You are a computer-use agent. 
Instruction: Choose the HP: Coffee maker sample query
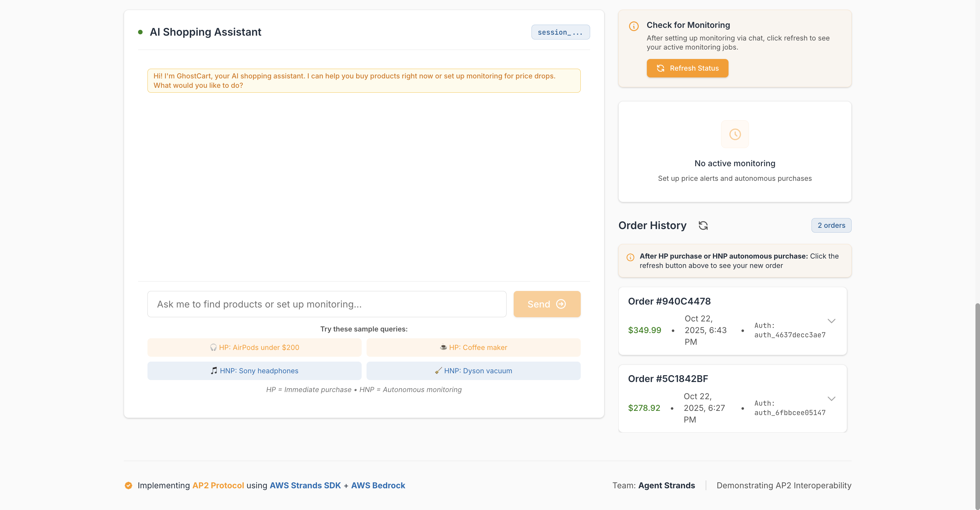[x=473, y=348]
